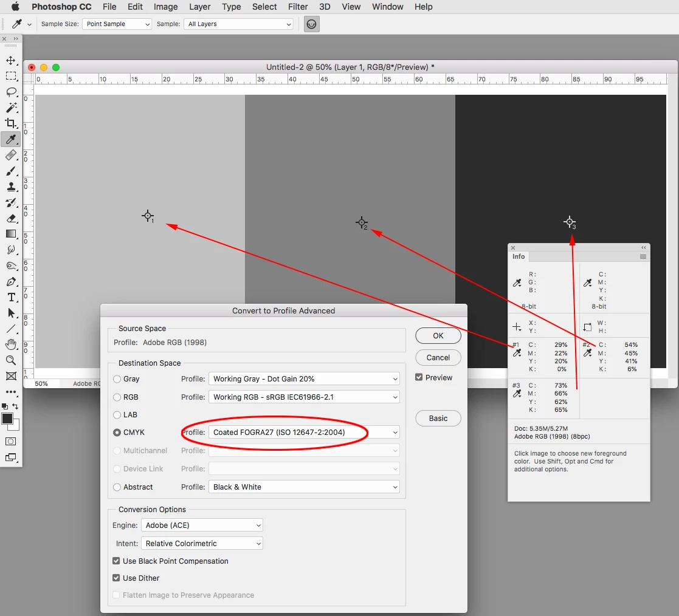This screenshot has height=616, width=679.
Task: Select the CMYK destination space radio
Action: pyautogui.click(x=117, y=433)
